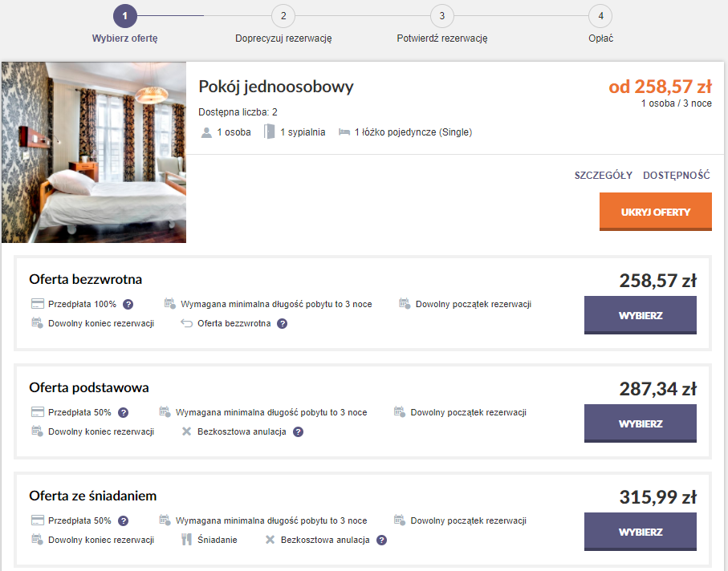Select Oferta ze śniadaniem with Wybierz button
Image resolution: width=728 pixels, height=571 pixels.
click(640, 532)
